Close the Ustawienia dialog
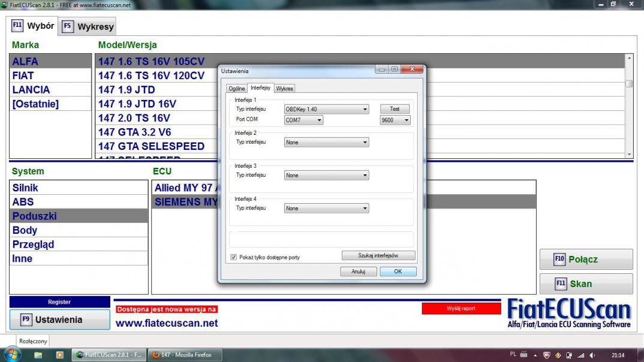This screenshot has height=362, width=644. point(412,69)
